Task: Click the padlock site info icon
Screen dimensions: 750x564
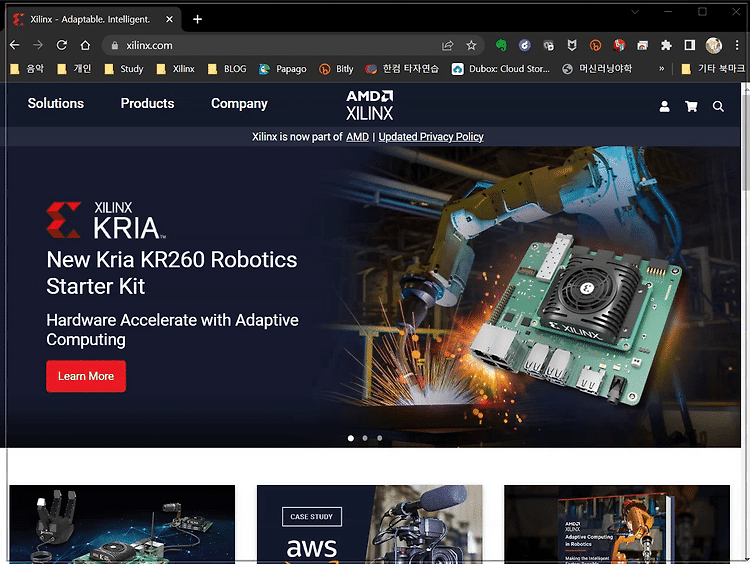Action: click(x=114, y=45)
